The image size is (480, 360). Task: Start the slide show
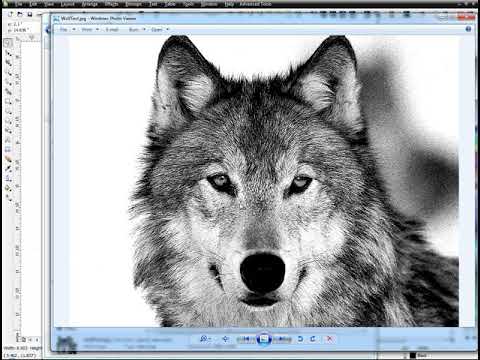coord(264,339)
